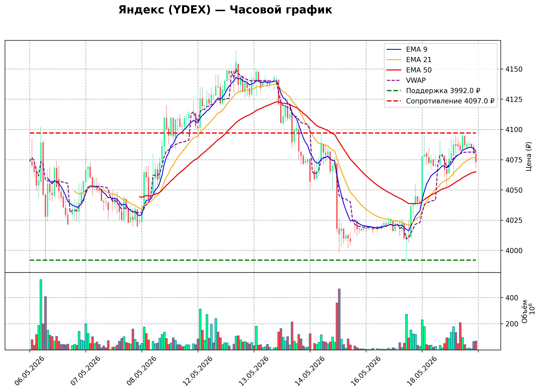Click the red dashed resistance legend sample
The height and width of the screenshot is (392, 541).
[x=394, y=101]
